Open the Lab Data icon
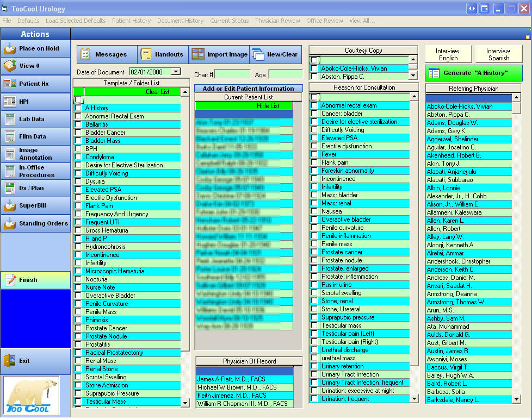Image resolution: width=532 pixels, height=420 pixels. point(10,119)
